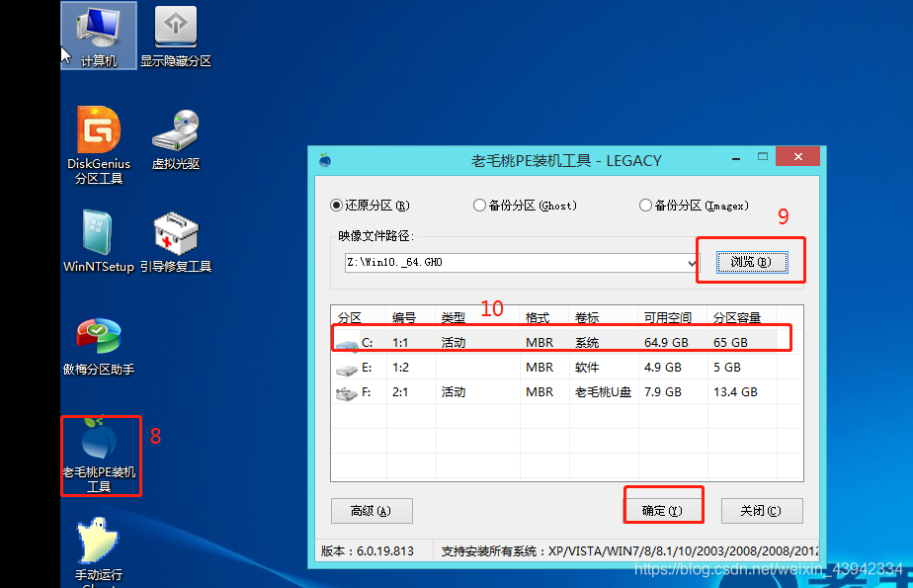Click the MBR format cell in E: row

pyautogui.click(x=539, y=368)
